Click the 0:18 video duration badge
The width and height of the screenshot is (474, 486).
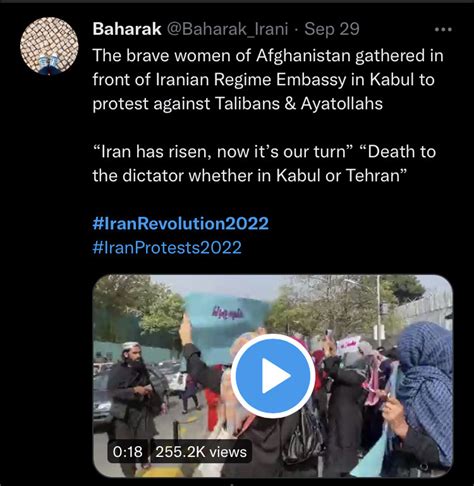tap(128, 452)
